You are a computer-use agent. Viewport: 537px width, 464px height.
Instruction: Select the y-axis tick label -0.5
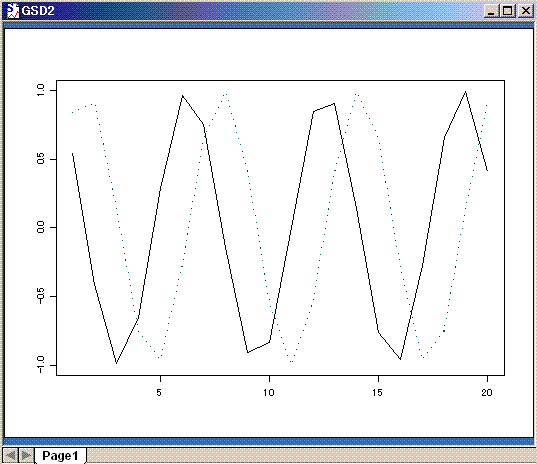(41, 294)
